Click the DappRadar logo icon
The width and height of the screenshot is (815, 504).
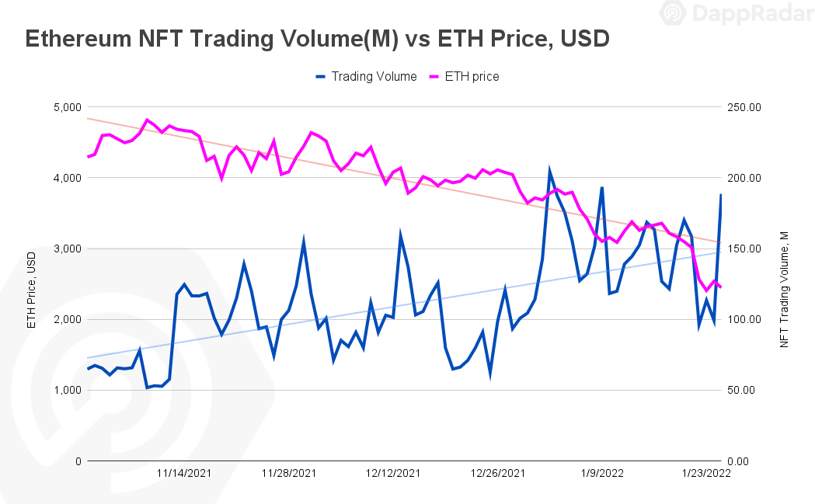[673, 12]
